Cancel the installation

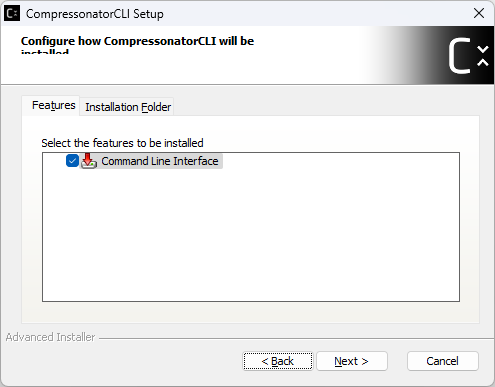point(442,361)
